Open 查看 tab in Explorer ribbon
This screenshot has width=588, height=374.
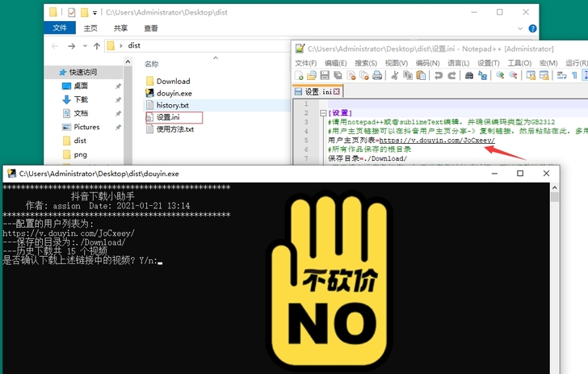(x=151, y=28)
